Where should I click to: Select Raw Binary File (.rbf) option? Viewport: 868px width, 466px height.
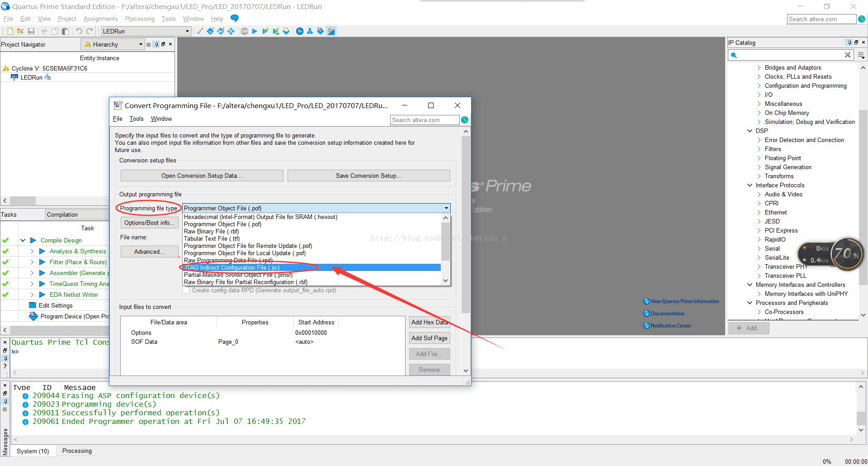(x=311, y=231)
